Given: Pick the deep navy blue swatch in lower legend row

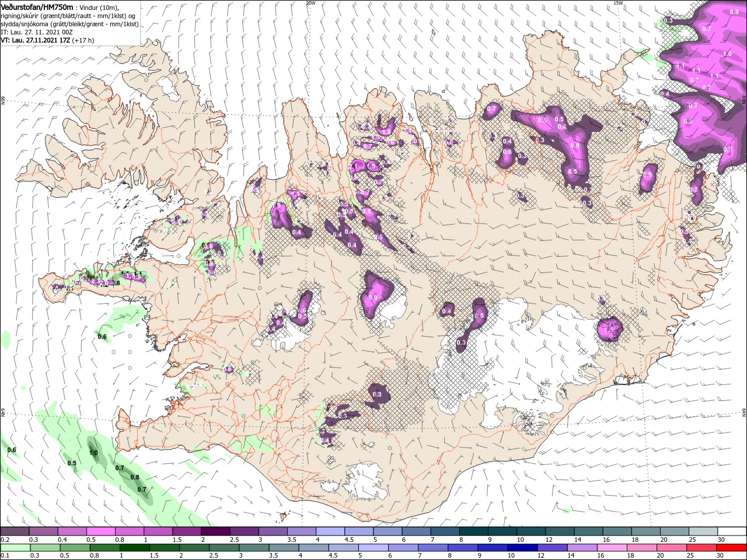Looking at the screenshot, I should [x=521, y=548].
